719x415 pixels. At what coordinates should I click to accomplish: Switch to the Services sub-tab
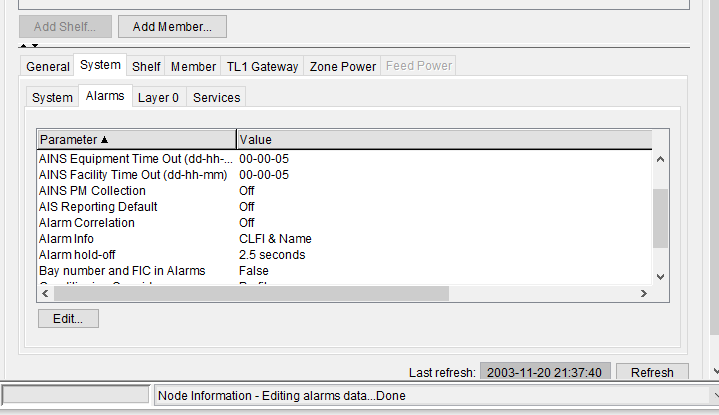pyautogui.click(x=216, y=97)
